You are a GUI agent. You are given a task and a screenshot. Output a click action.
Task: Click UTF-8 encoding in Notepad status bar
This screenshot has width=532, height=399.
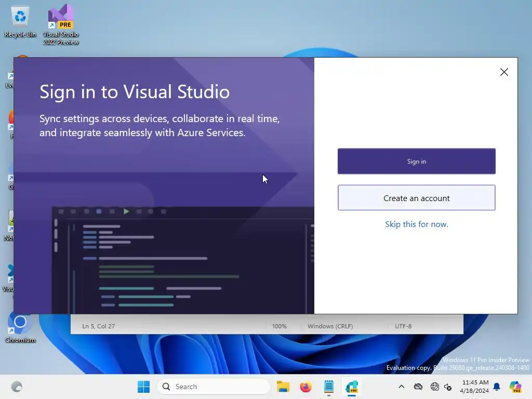pyautogui.click(x=403, y=326)
